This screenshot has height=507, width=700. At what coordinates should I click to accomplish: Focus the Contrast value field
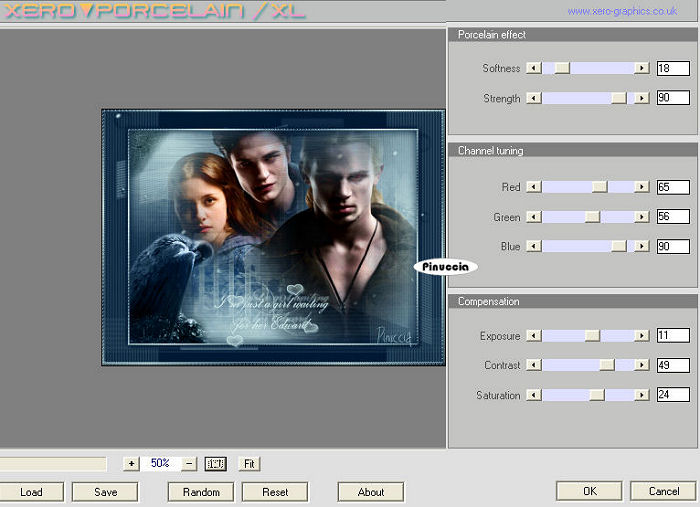click(673, 365)
